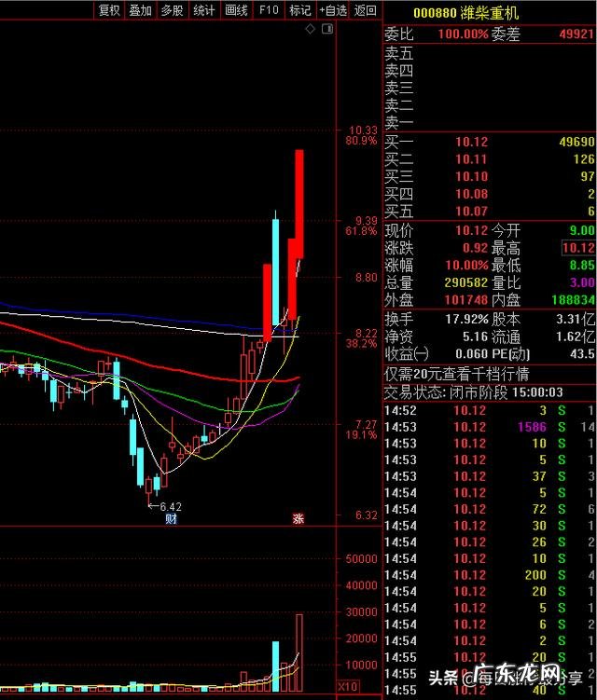597x700 pixels.
Task: Open the 多股 multi-stock view
Action: [173, 10]
